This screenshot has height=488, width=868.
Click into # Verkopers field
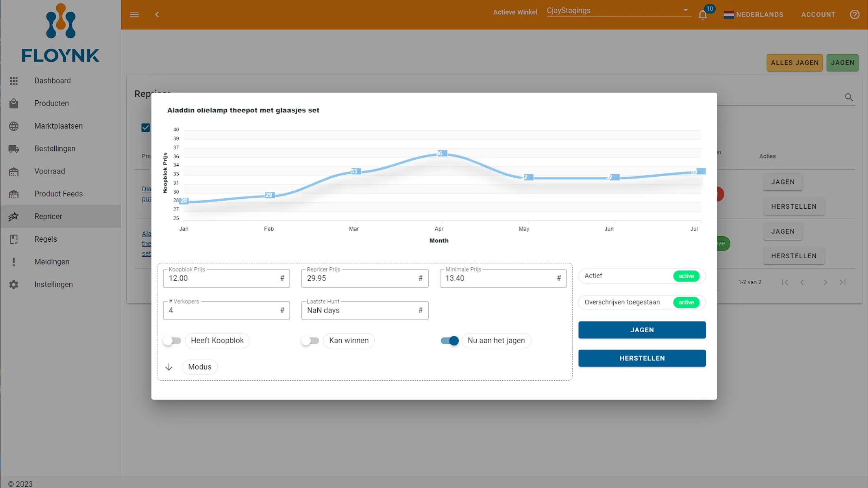click(226, 311)
